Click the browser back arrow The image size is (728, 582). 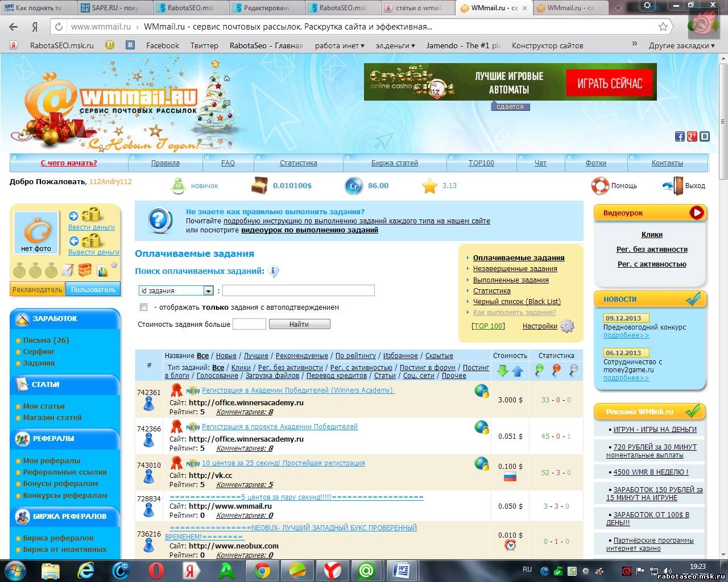(14, 27)
